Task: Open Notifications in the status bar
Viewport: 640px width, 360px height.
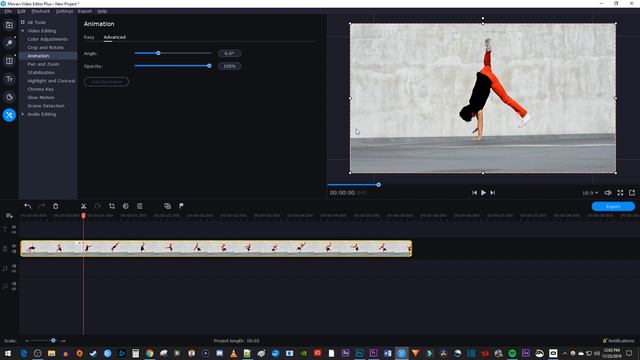Action: click(618, 340)
